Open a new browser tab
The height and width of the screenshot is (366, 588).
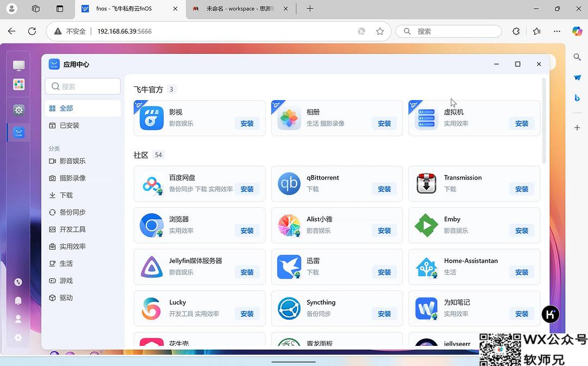click(x=310, y=9)
